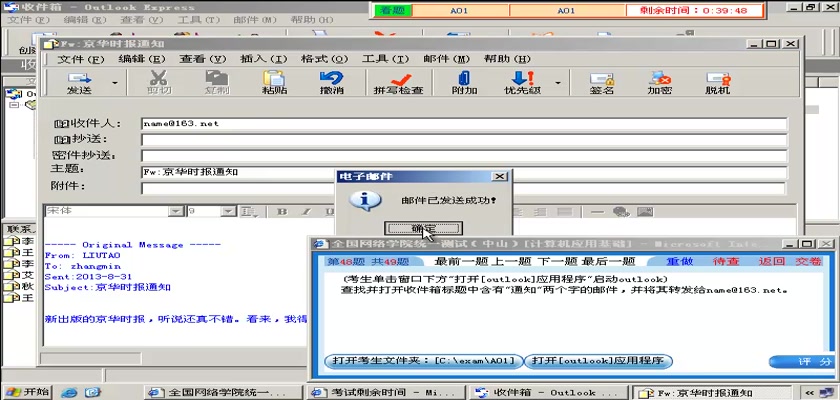Screen dimensions: 840x400
Task: Go to 下一题 in exam window
Action: pyautogui.click(x=556, y=261)
